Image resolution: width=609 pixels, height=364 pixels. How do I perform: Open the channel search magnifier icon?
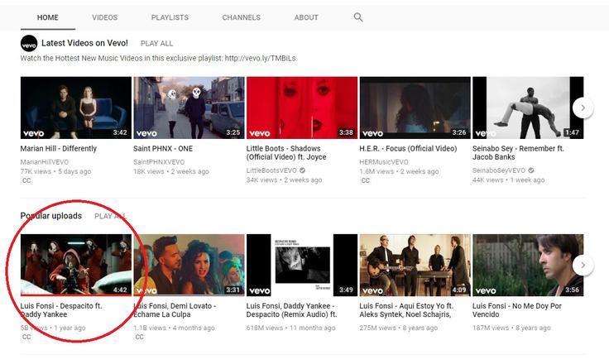click(x=358, y=17)
